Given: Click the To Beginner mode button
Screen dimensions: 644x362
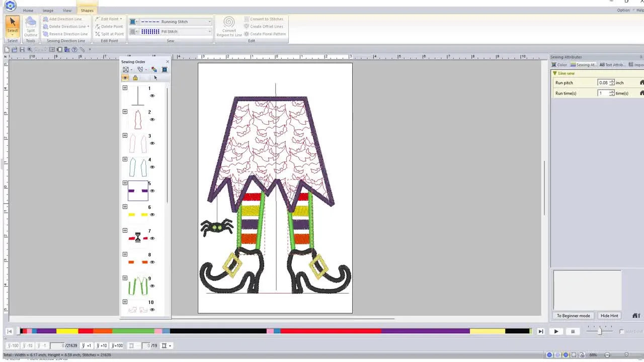Looking at the screenshot, I should (x=573, y=316).
